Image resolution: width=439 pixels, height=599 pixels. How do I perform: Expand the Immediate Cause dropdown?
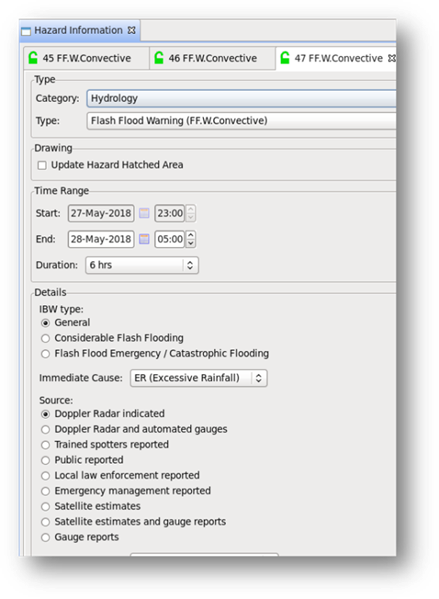pos(199,378)
